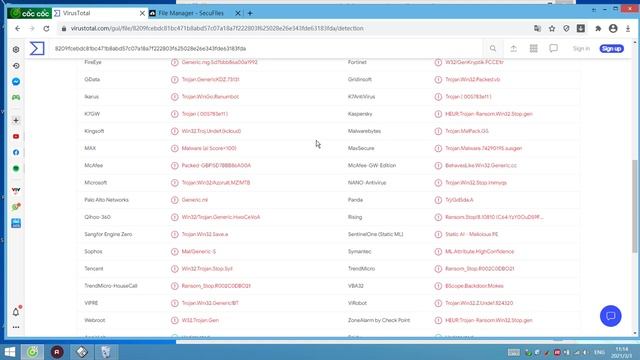Go back with browser back arrow
Screen dimensions: 640x360
(x=18, y=29)
